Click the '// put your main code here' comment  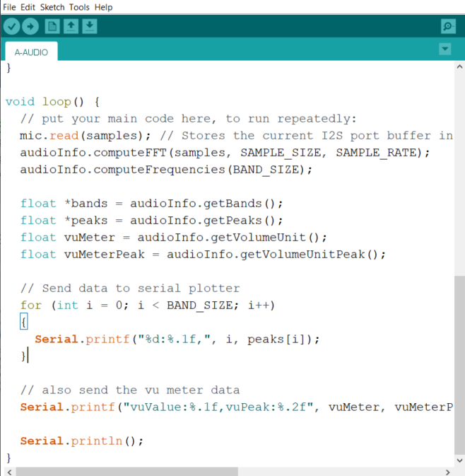(x=189, y=119)
